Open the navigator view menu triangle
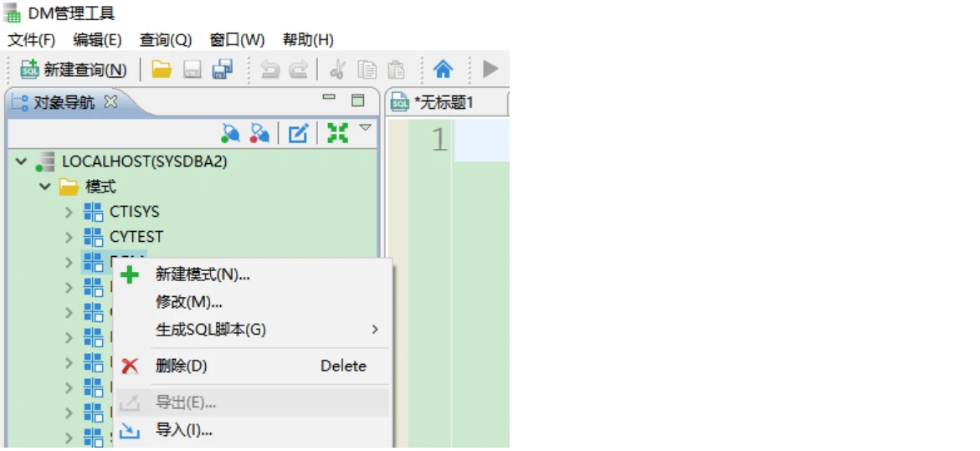This screenshot has height=451, width=980. pyautogui.click(x=365, y=127)
